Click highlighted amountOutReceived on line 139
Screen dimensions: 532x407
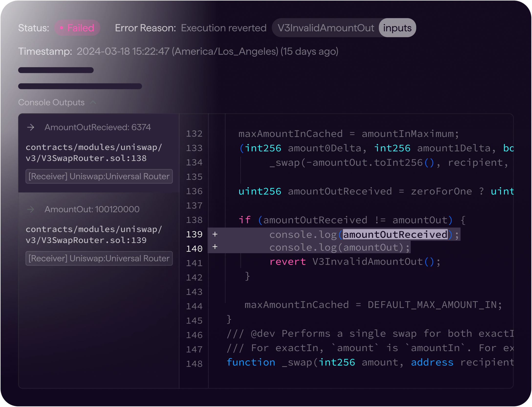[x=395, y=234]
